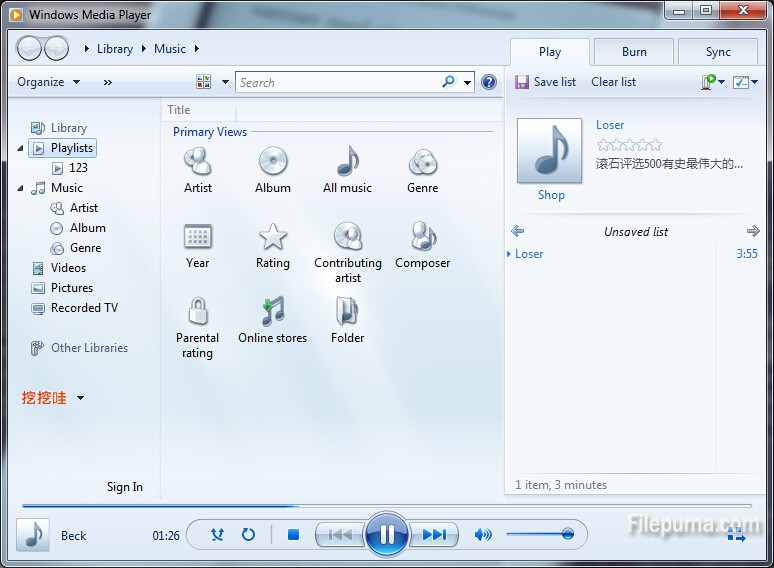Switch to the Sync tab
This screenshot has height=568, width=774.
coord(718,52)
